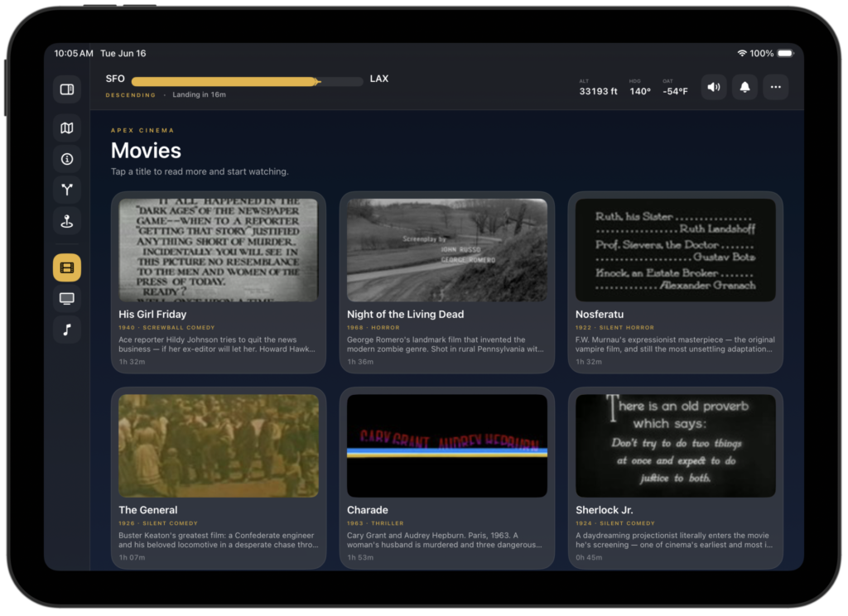
Task: Click the 1963 Thriller tag
Action: 375,523
